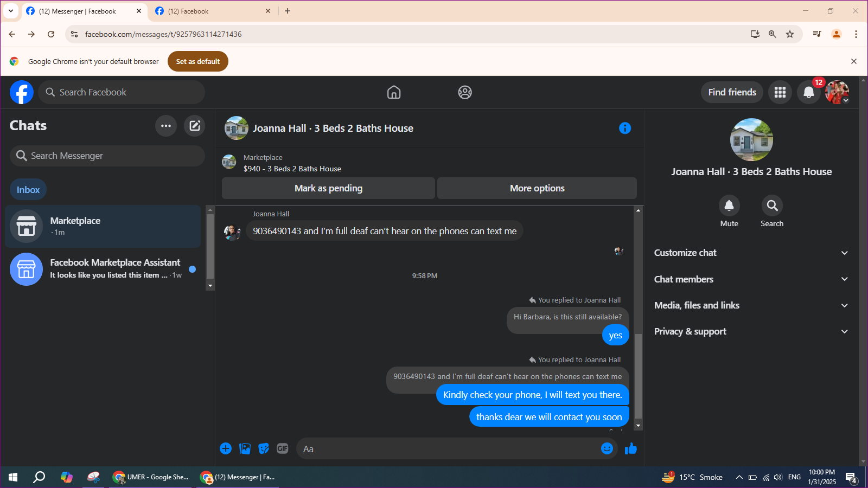Click Joanna Hall's avatar beside her message
Viewport: 868px width, 488px height.
[x=232, y=232]
